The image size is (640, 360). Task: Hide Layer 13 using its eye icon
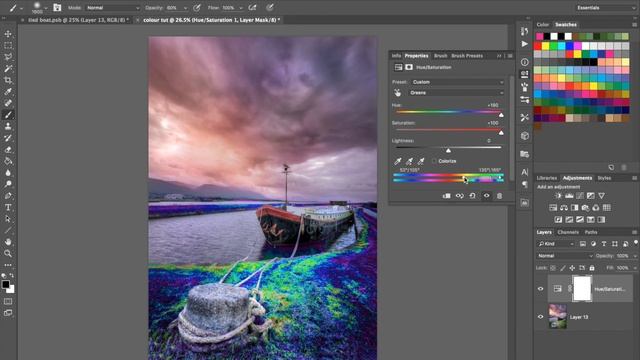click(x=540, y=317)
